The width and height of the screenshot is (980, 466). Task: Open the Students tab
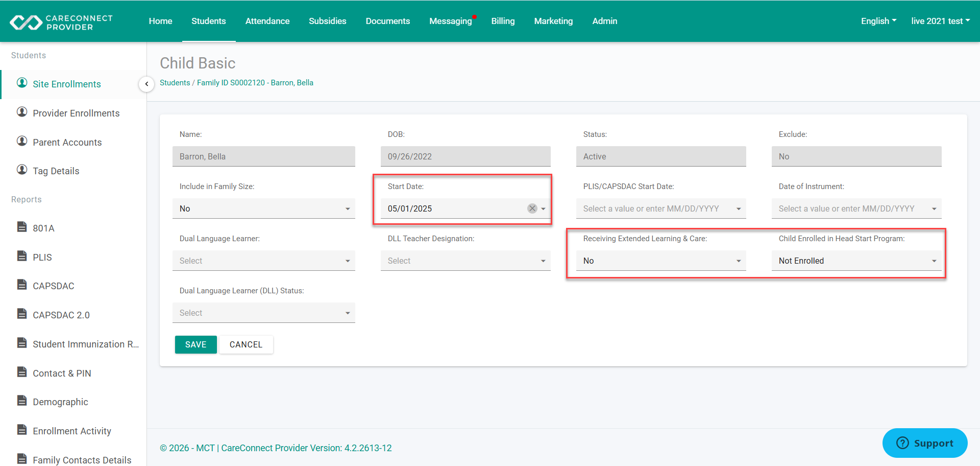209,21
